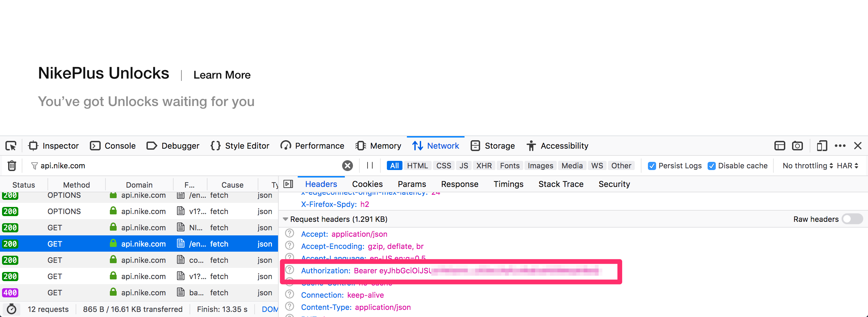
Task: Click the Learn More link
Action: [222, 75]
